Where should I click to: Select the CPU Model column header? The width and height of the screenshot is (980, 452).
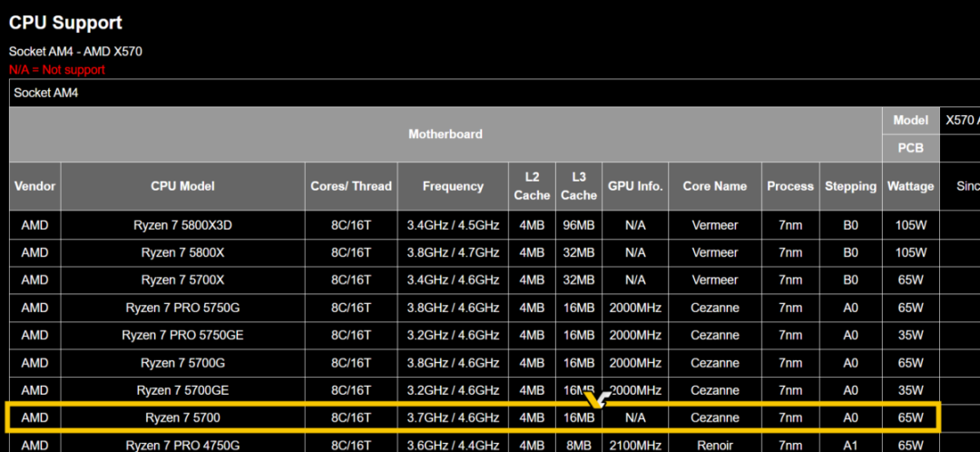click(x=182, y=186)
